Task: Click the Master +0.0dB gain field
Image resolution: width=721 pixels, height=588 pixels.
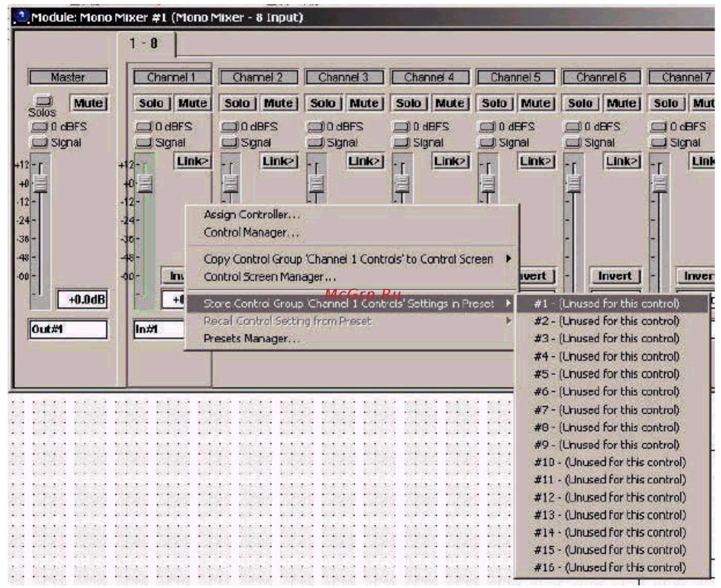Action: [83, 300]
